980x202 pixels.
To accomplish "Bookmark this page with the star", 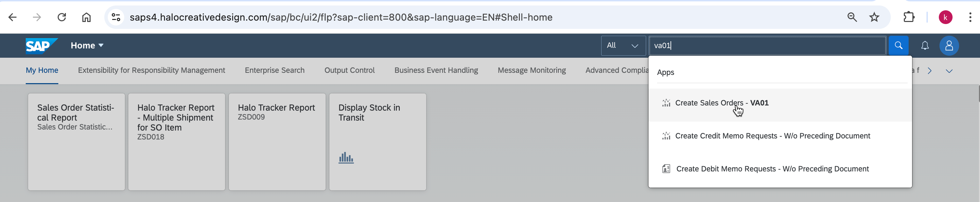I will click(874, 17).
